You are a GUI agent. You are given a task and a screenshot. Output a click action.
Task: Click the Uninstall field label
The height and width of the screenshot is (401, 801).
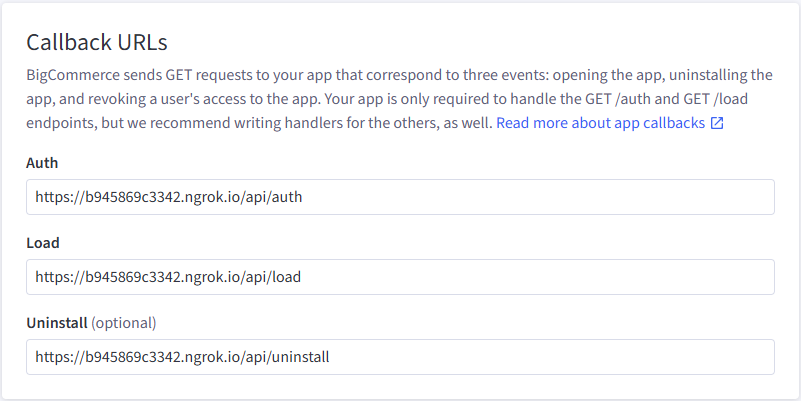click(x=57, y=323)
